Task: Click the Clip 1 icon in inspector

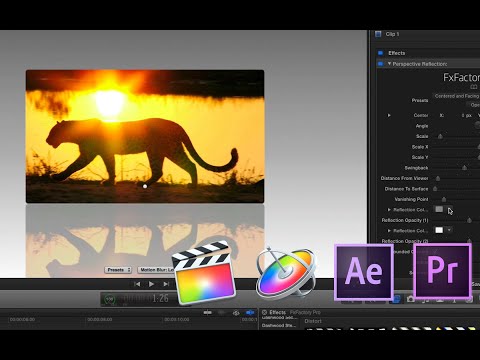Action: coord(378,34)
